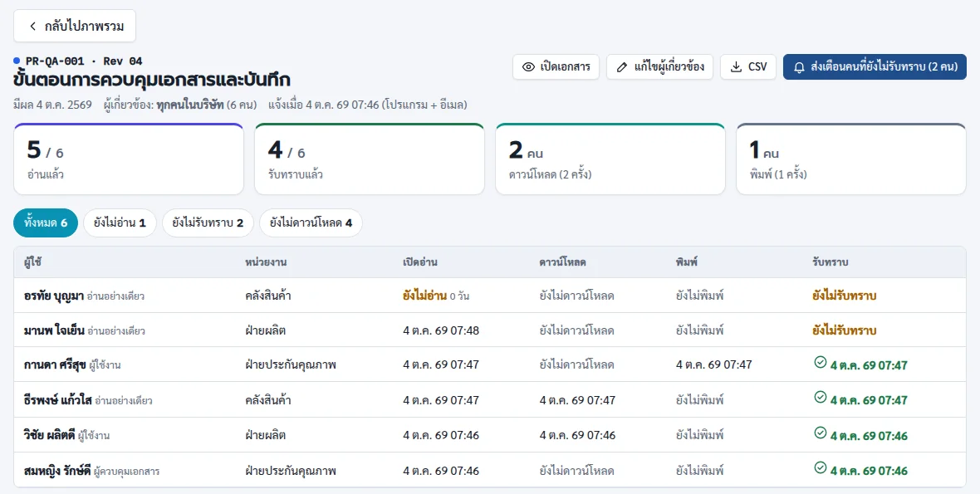980x494 pixels.
Task: Select the ยังไม่รับทราบ 2 filter tab
Action: click(x=208, y=223)
